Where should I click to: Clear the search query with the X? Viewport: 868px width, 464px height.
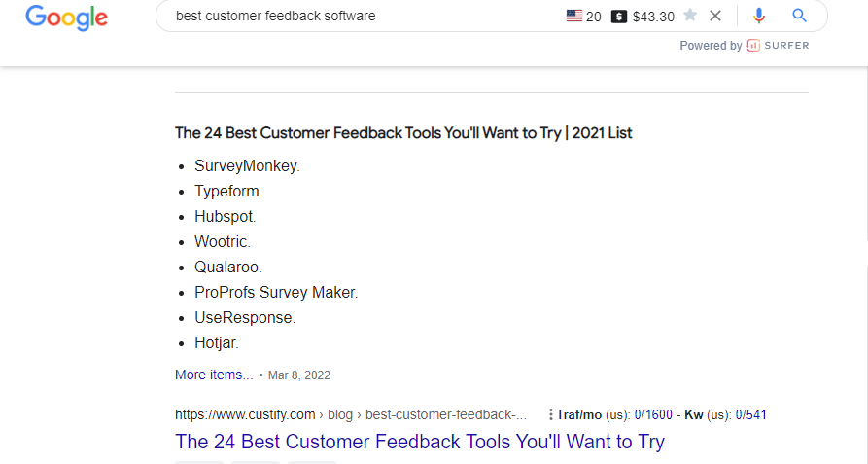click(x=715, y=16)
